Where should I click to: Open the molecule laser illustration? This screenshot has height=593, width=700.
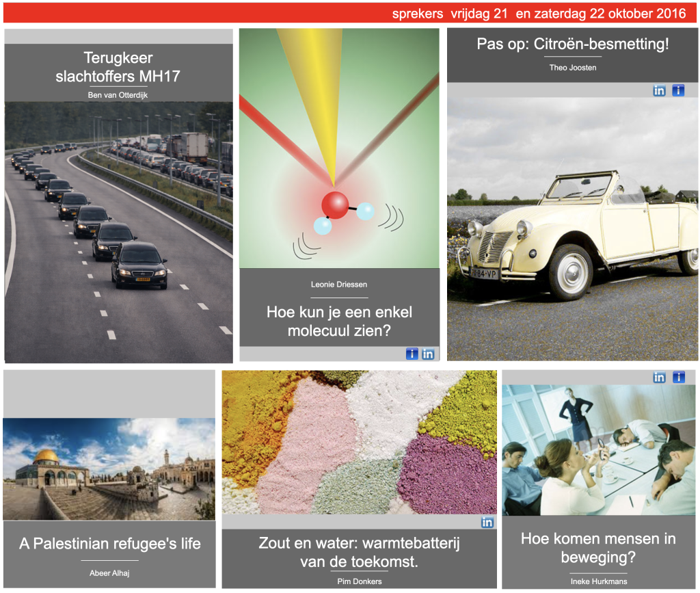coord(339,148)
